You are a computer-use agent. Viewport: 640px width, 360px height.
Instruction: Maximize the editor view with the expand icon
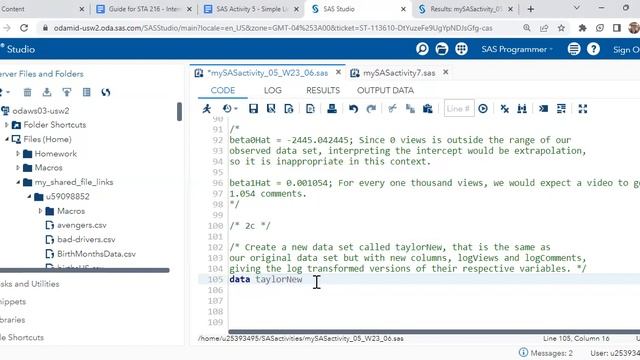tap(583, 109)
